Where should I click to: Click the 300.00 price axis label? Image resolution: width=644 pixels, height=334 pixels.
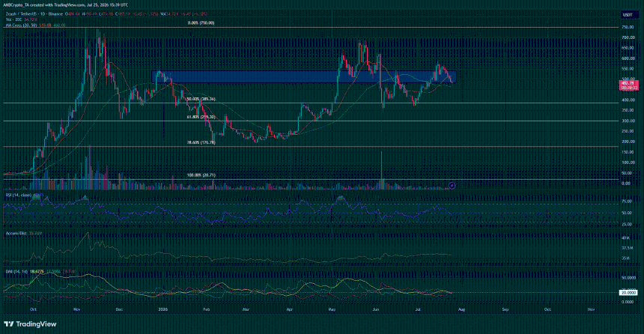628,121
